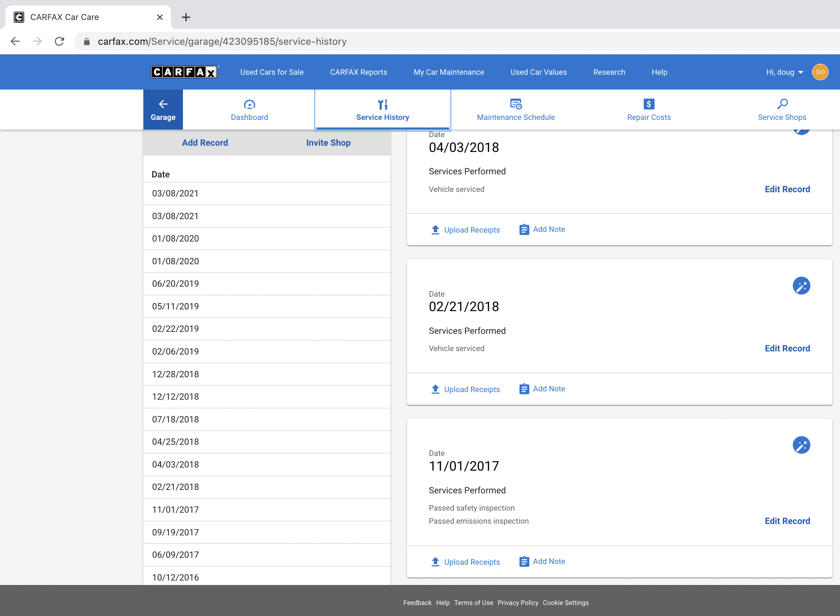Select the 06/20/2019 date row
The height and width of the screenshot is (616, 840).
click(x=267, y=284)
